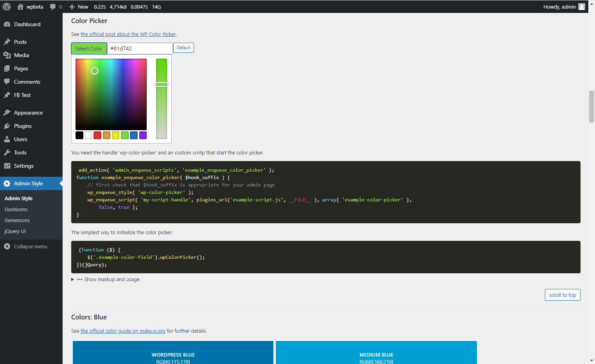The image size is (595, 364).
Task: Pick the green palette swatch
Action: tap(125, 135)
